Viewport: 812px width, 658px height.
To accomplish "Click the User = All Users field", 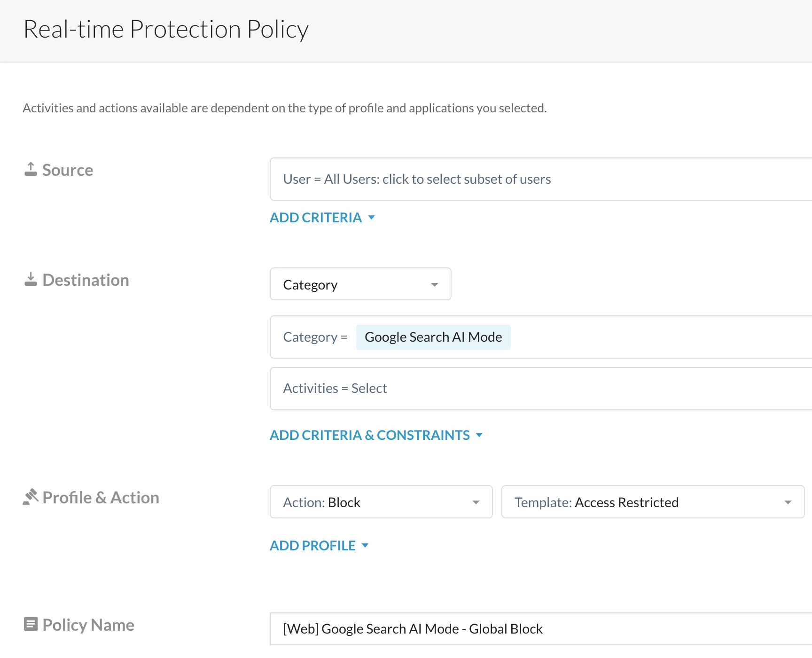I will pyautogui.click(x=540, y=179).
